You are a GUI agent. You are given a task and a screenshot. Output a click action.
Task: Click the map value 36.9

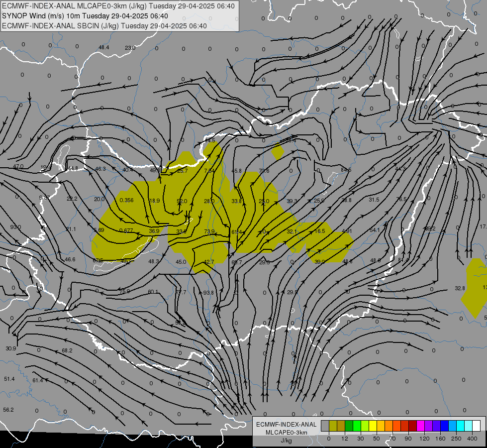pyautogui.click(x=154, y=231)
